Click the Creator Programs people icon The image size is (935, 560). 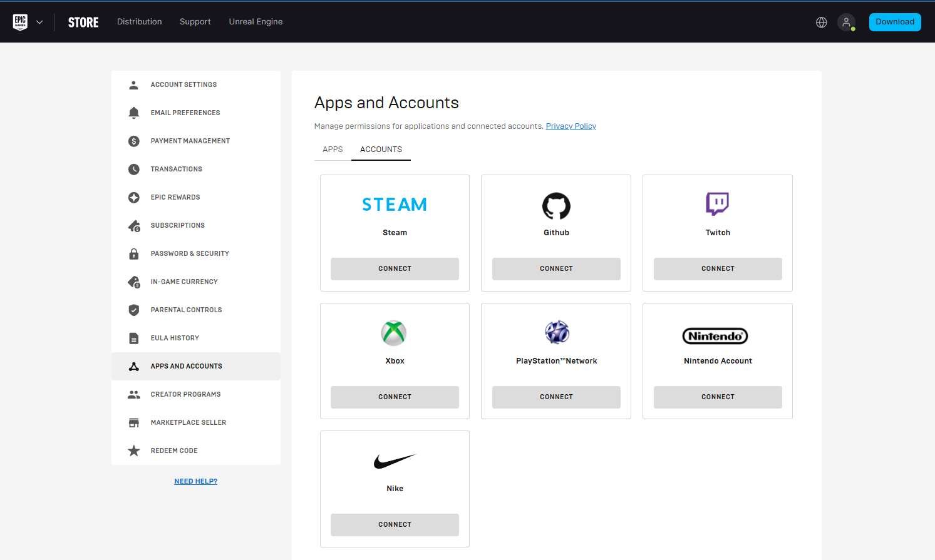click(133, 394)
